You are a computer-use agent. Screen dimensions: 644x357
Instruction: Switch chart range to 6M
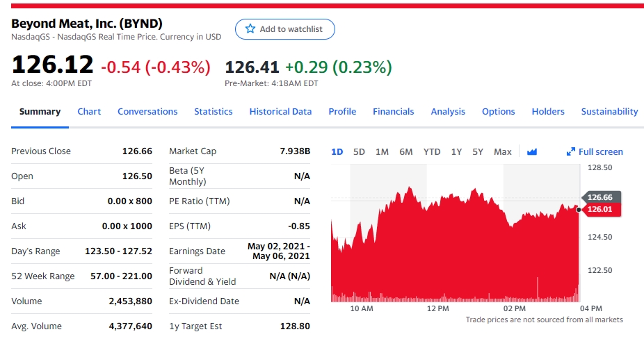[x=405, y=152]
